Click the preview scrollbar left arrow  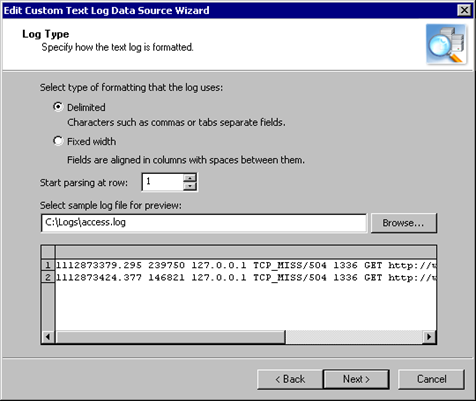click(48, 337)
